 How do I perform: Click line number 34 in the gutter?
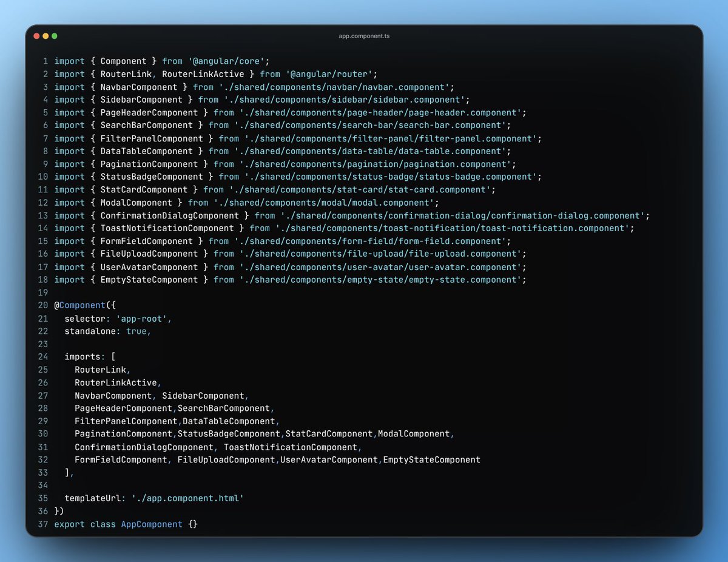pos(42,486)
